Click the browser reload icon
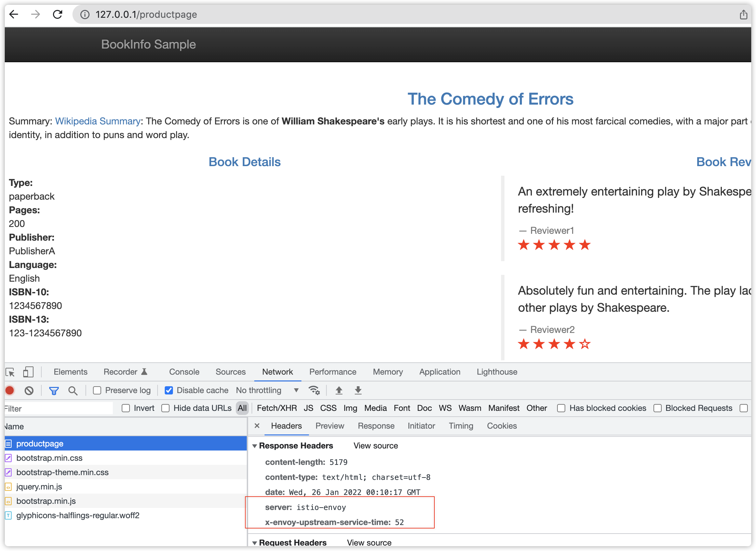This screenshot has height=551, width=756. (x=57, y=14)
